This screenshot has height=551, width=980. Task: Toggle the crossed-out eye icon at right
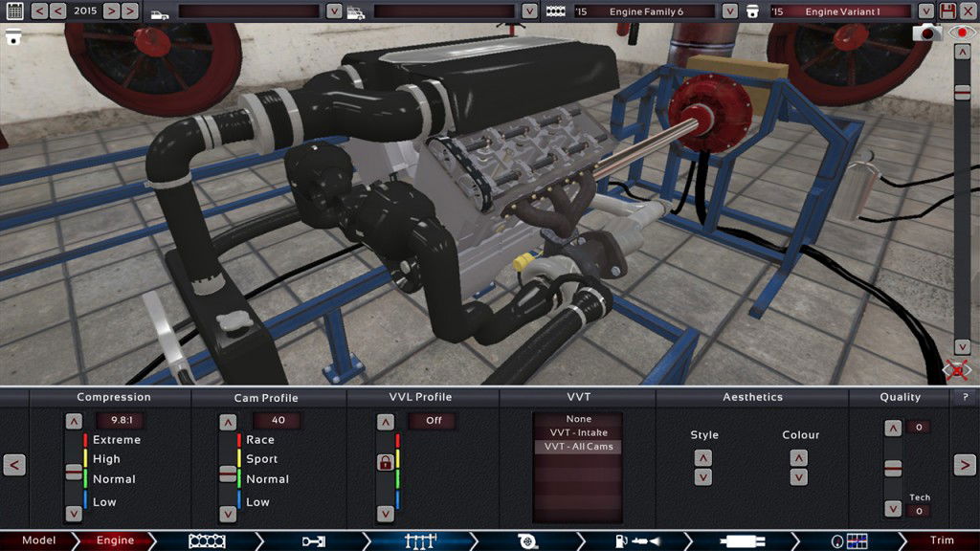(x=957, y=369)
